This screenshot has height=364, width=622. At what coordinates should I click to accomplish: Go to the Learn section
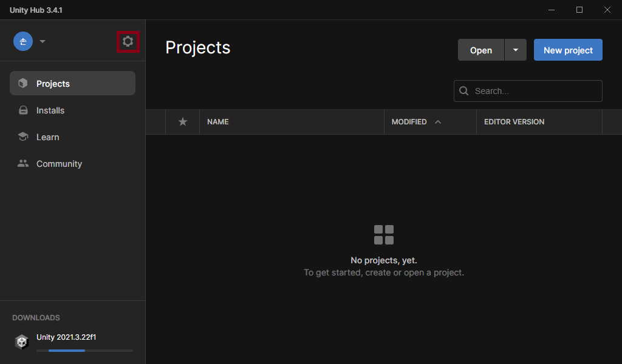tap(73, 137)
